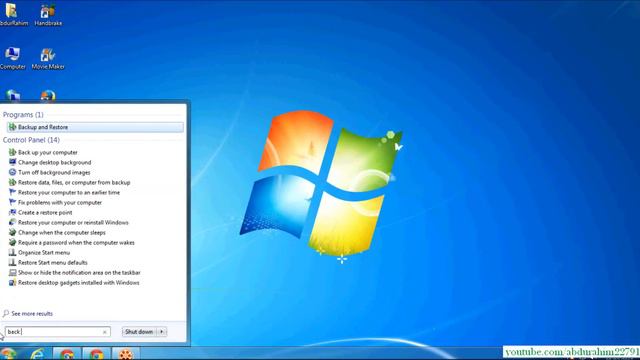Click 'See more results' link
The width and height of the screenshot is (640, 360).
tap(32, 314)
